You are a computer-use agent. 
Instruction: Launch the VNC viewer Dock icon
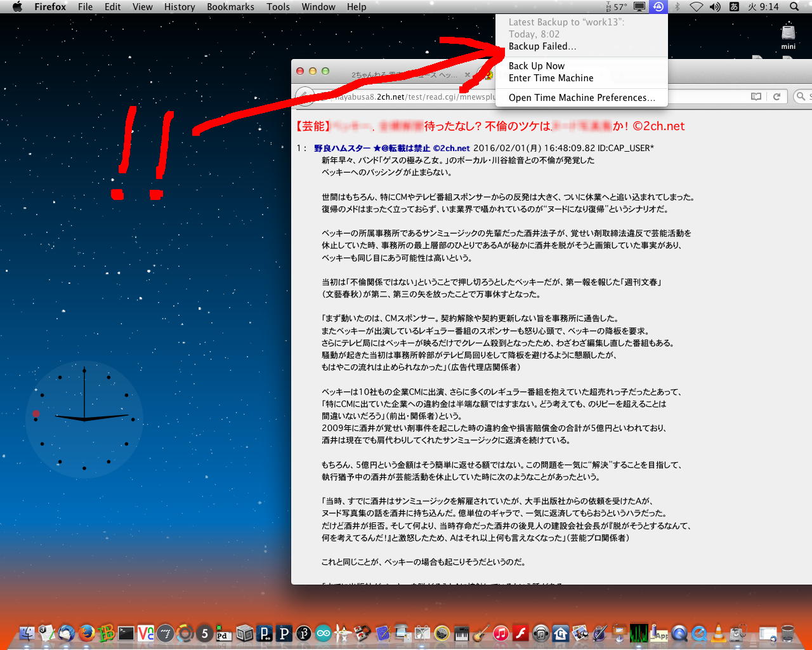pos(146,633)
